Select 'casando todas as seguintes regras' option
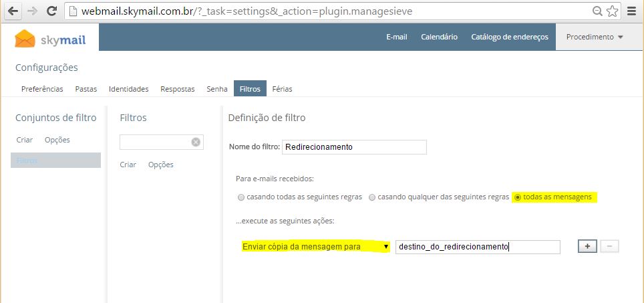 pyautogui.click(x=241, y=197)
